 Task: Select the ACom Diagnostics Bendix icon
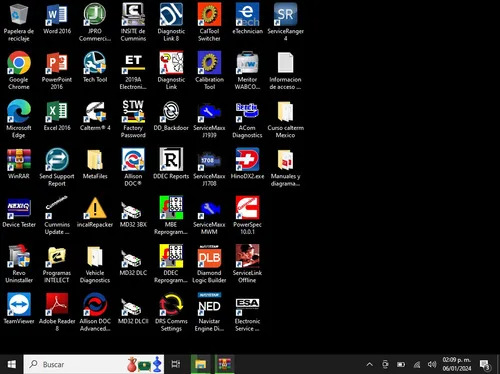click(x=247, y=119)
